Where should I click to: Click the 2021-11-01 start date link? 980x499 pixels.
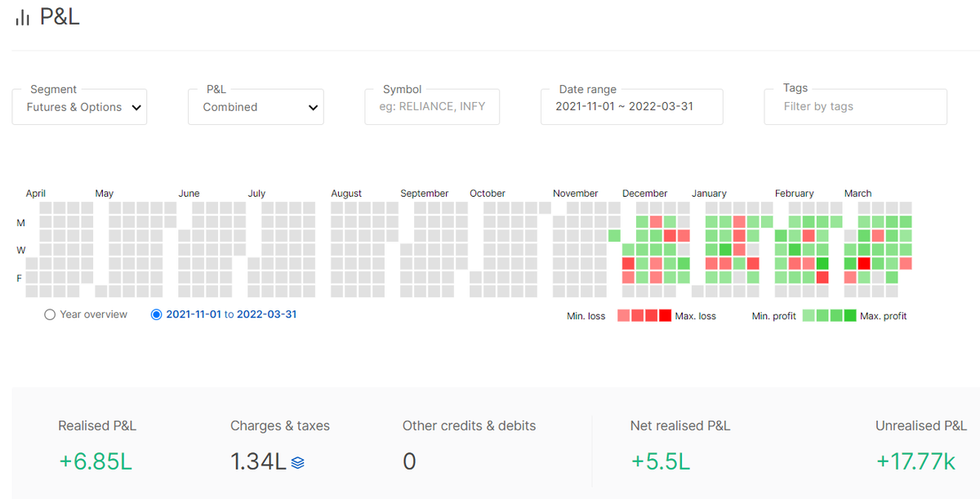pos(194,314)
